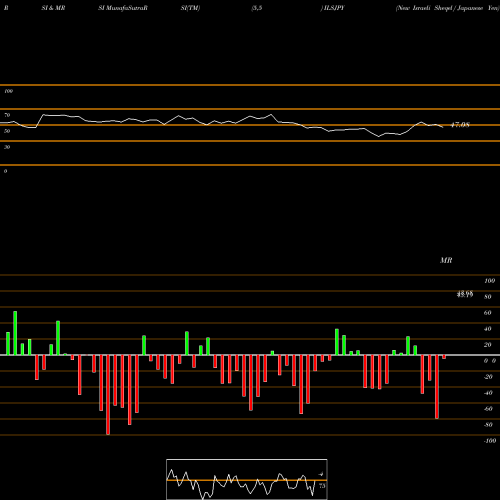This screenshot has width=500, height=500.
Task: Click the 'SI(TM)' header label
Action: [190, 8]
